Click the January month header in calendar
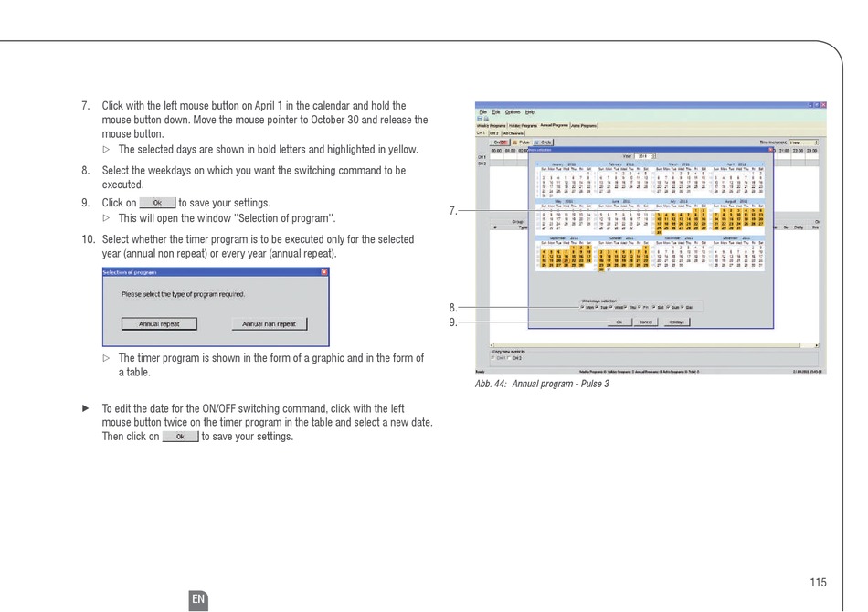This screenshot has height=612, width=868. (564, 164)
